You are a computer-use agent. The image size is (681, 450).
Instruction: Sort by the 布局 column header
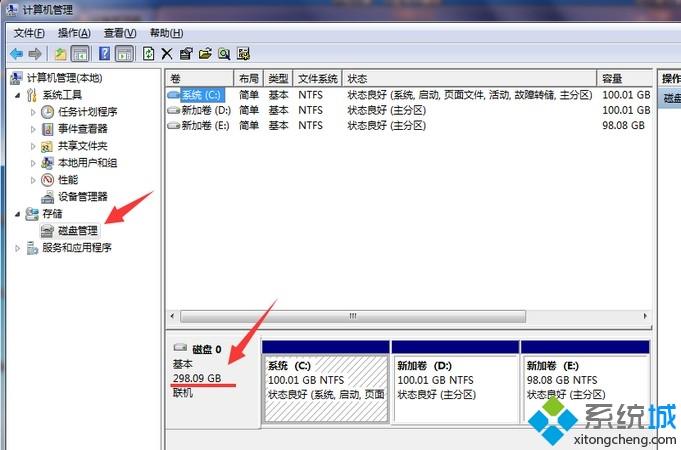[x=248, y=79]
